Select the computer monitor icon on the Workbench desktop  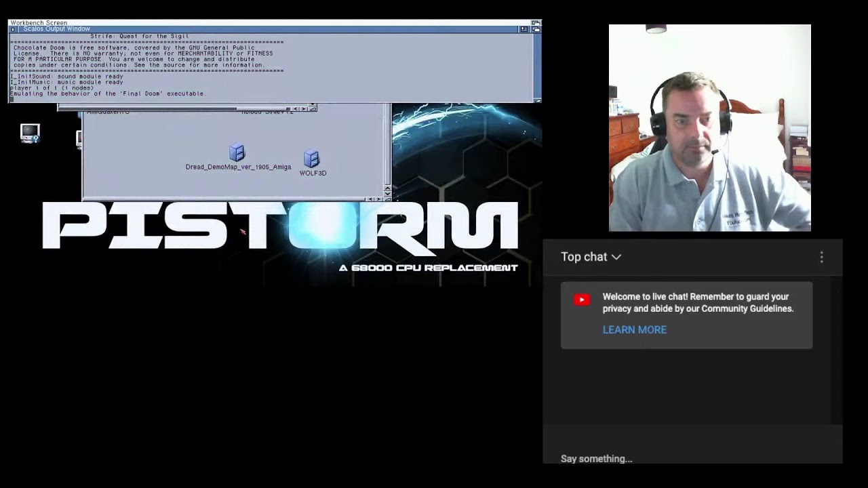[x=30, y=133]
